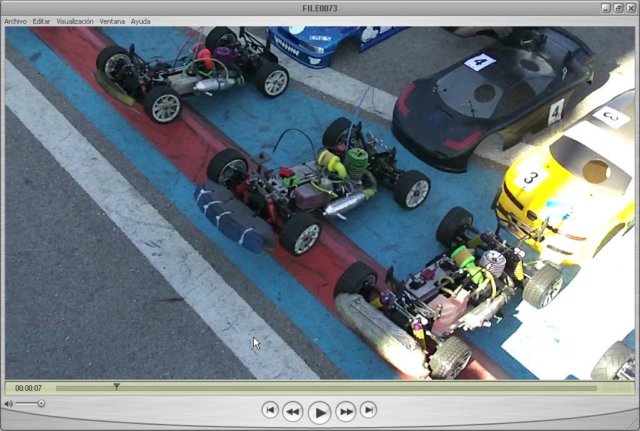Open the Editar menu
Viewport: 640px width, 431px height.
(x=41, y=21)
